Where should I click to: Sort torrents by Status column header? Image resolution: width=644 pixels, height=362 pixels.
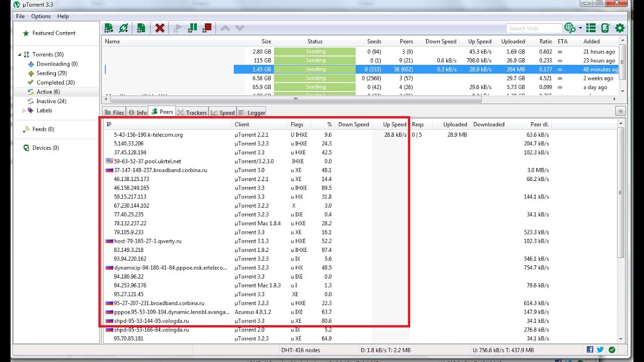[x=315, y=42]
